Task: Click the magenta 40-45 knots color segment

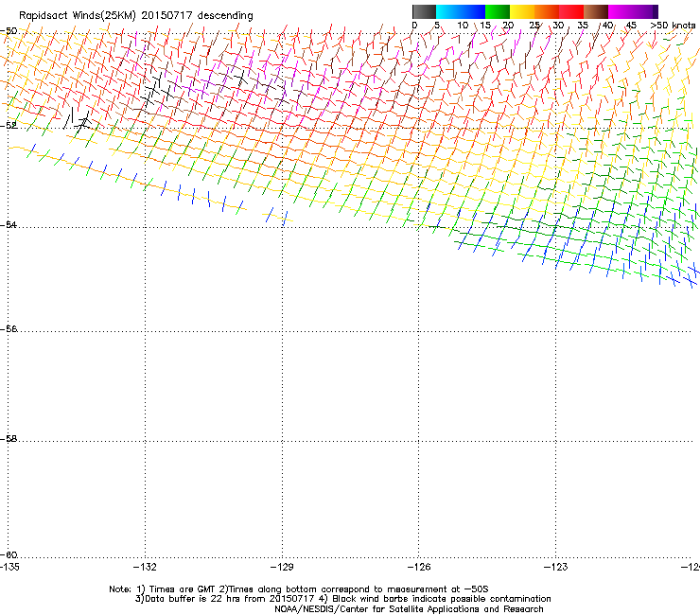Action: pyautogui.click(x=621, y=11)
